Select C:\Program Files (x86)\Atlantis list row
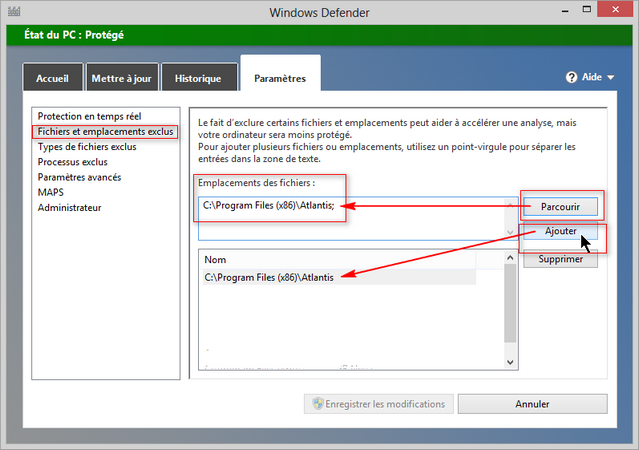639x450 pixels. 337,277
